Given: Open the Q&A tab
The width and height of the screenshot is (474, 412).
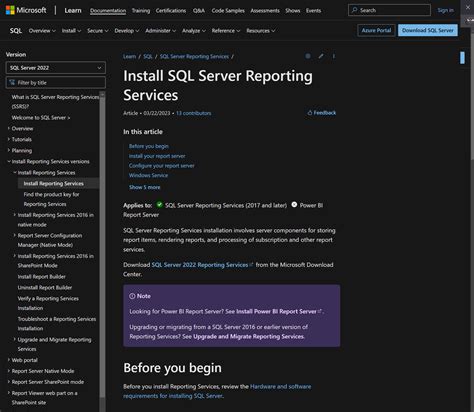Looking at the screenshot, I should pyautogui.click(x=199, y=11).
